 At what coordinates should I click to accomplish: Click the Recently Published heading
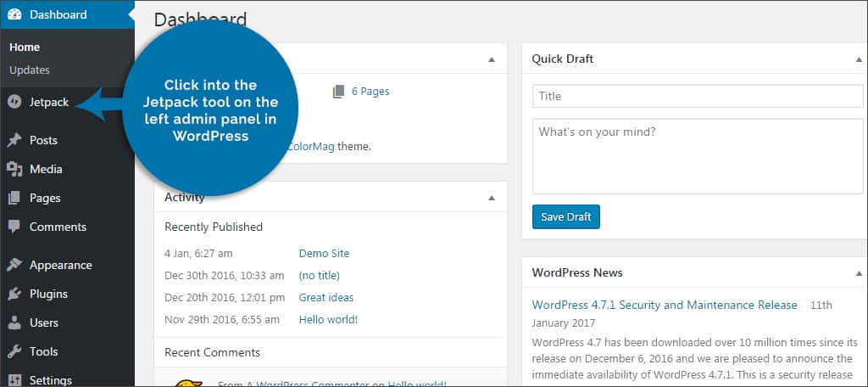(213, 227)
